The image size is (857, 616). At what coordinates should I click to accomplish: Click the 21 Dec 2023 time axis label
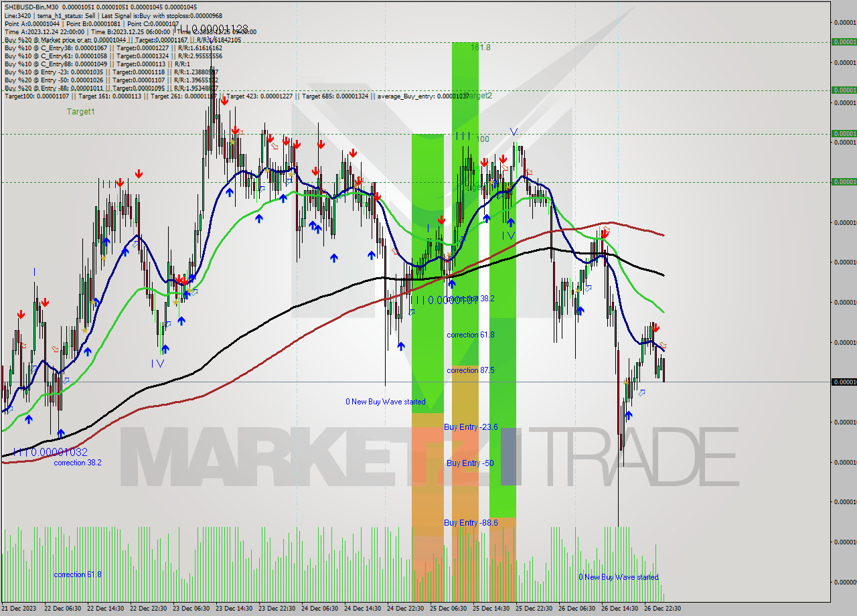click(x=19, y=609)
